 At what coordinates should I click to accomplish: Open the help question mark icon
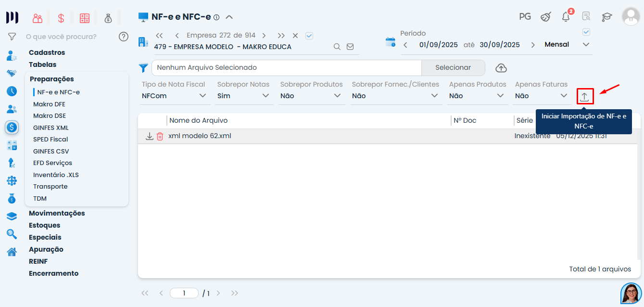[124, 37]
